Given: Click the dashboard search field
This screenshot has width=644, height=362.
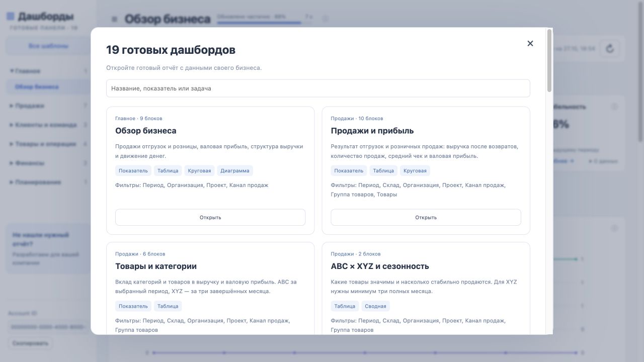Looking at the screenshot, I should (318, 88).
